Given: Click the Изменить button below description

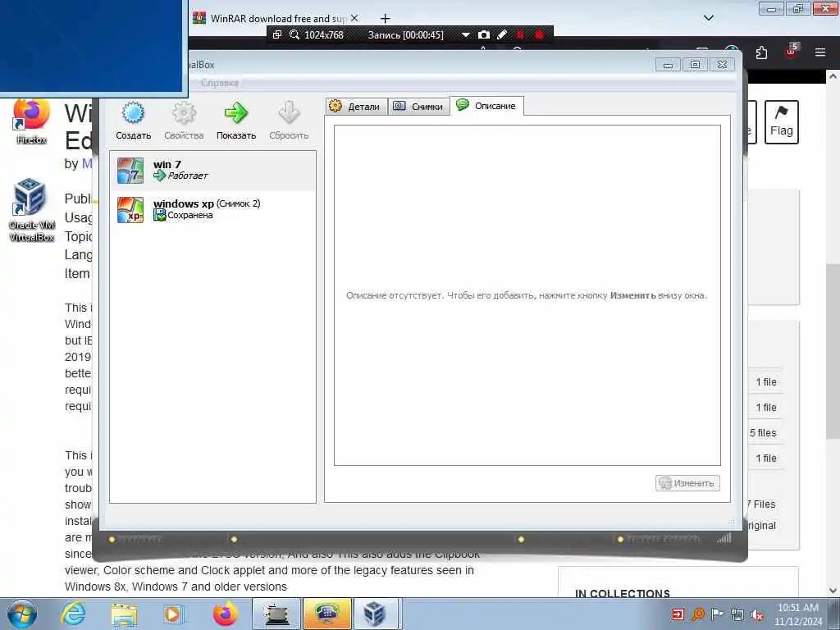Looking at the screenshot, I should [x=687, y=483].
